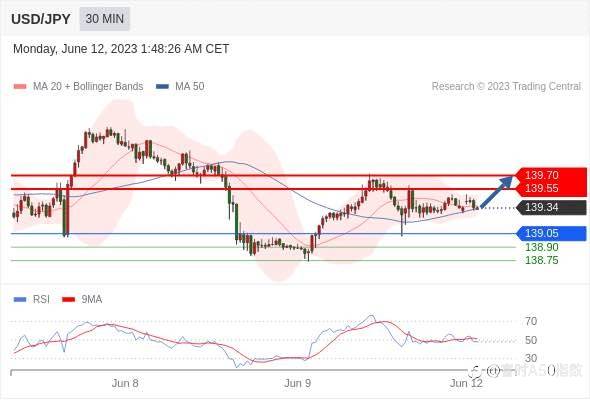Click the blue upward forecast arrow
The width and height of the screenshot is (590, 400).
[x=497, y=192]
